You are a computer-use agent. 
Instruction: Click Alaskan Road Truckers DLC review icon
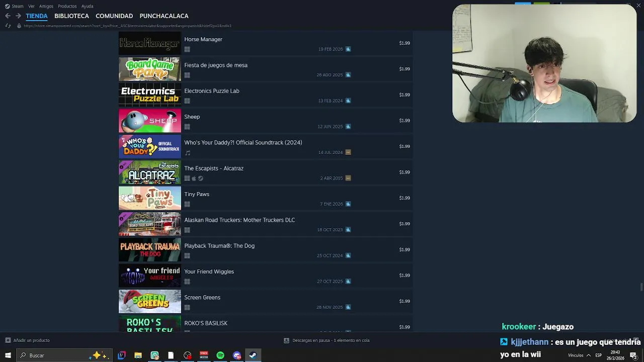point(348,230)
